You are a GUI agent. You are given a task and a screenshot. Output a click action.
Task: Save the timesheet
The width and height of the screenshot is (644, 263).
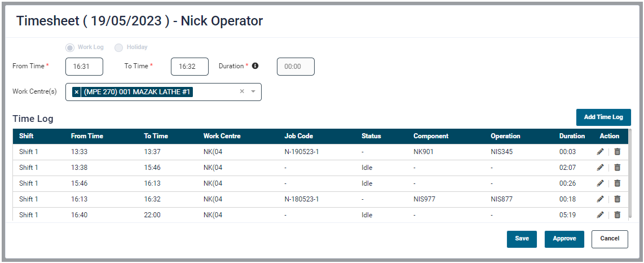click(x=522, y=239)
